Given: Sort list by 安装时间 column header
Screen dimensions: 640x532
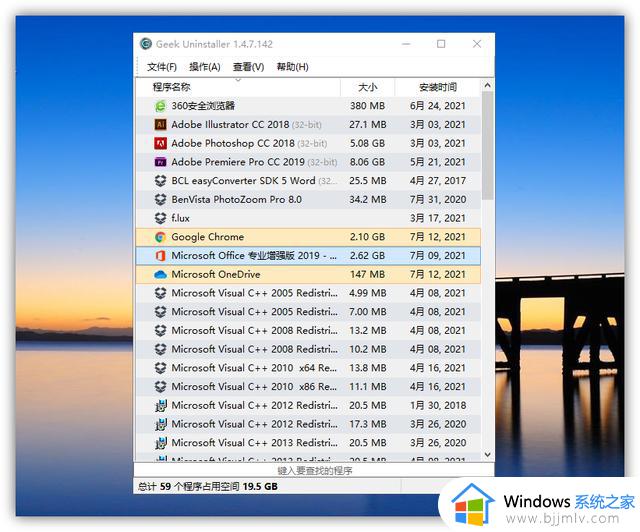Looking at the screenshot, I should tap(438, 87).
